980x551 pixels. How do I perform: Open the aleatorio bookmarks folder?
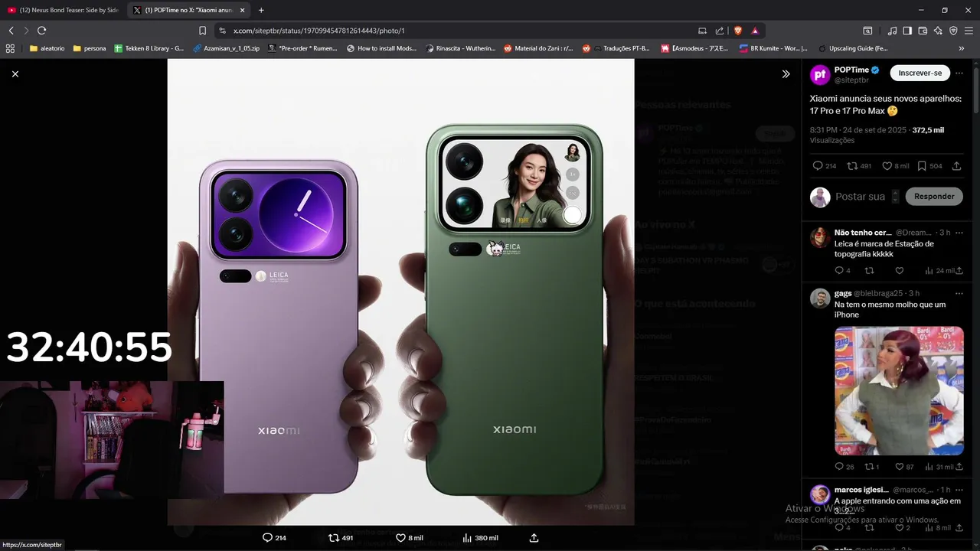pos(47,48)
